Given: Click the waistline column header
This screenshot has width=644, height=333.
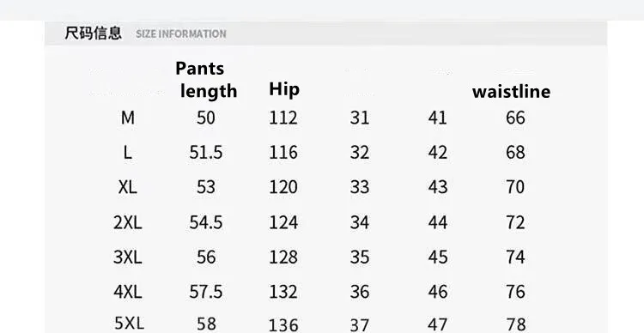Looking at the screenshot, I should (512, 91).
